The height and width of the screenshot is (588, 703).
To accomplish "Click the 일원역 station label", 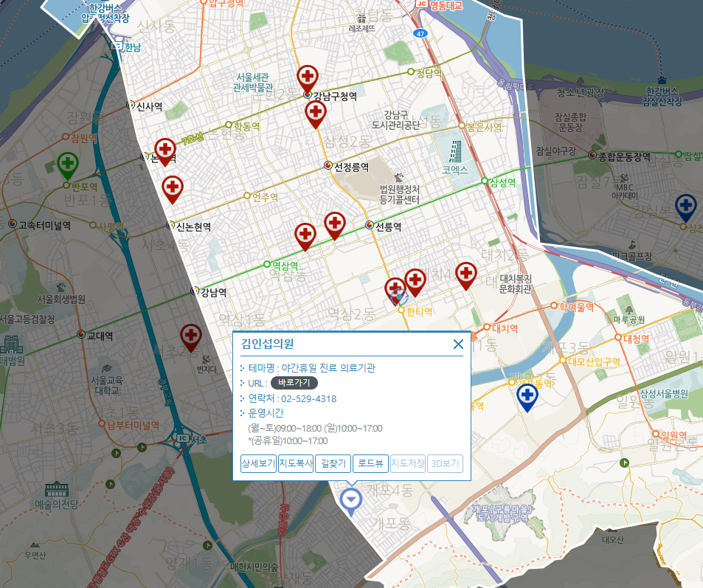I will pos(673,435).
